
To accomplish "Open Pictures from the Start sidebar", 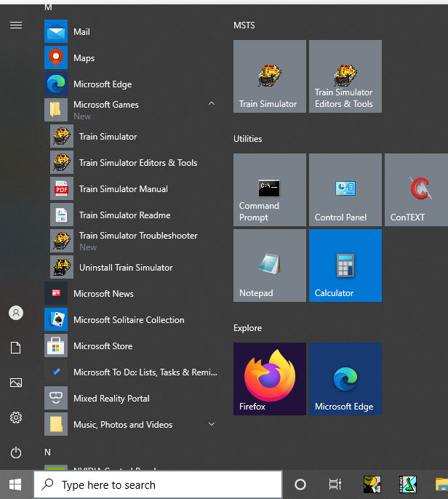I will (x=16, y=383).
